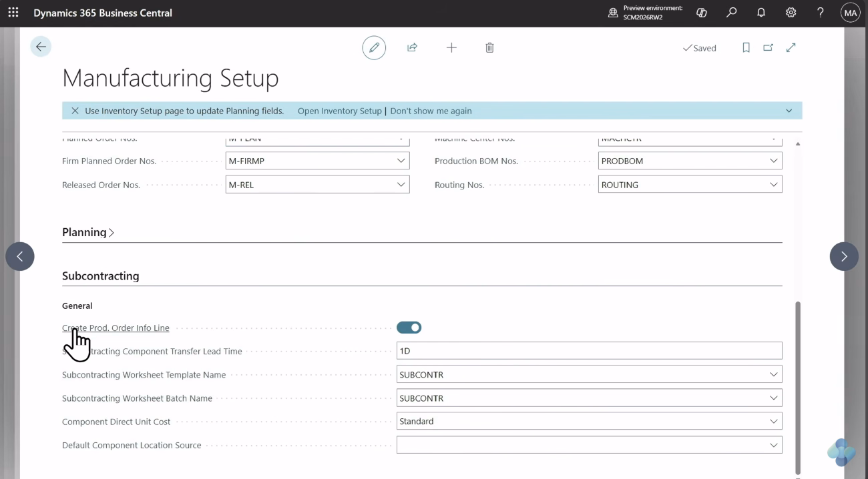868x479 pixels.
Task: Click Dynamics 365 Business Central title
Action: click(x=103, y=13)
